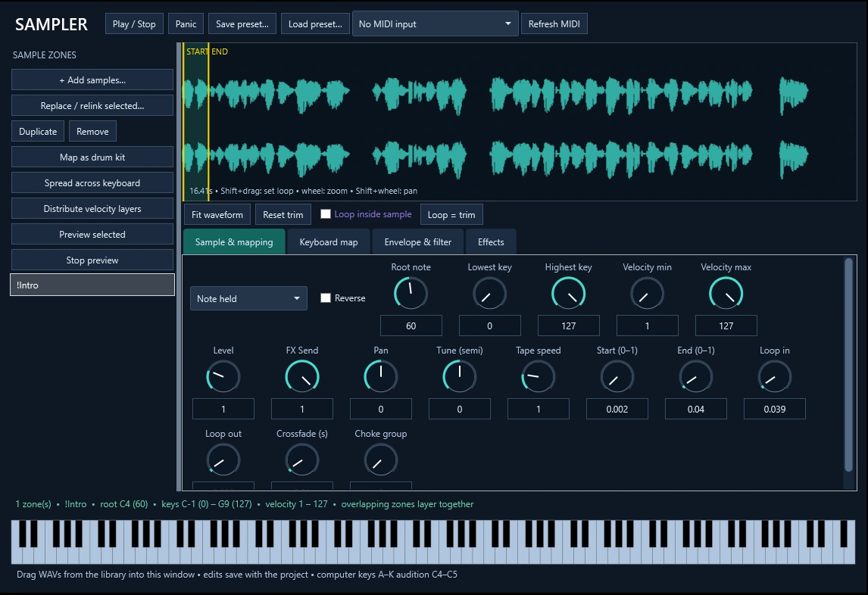Expand the No MIDI input dropdown
This screenshot has width=868, height=595.
[435, 23]
